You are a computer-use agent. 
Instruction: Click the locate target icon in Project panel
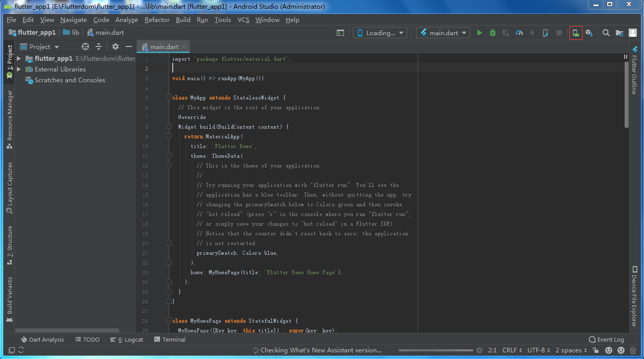coord(85,46)
